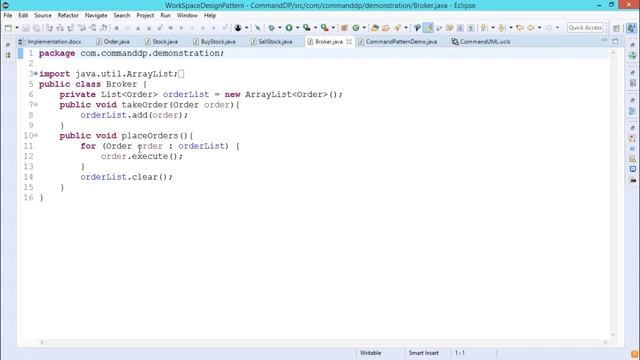Image resolution: width=640 pixels, height=360 pixels.
Task: Open the New Java Class dropdown arrow
Action: (364, 28)
